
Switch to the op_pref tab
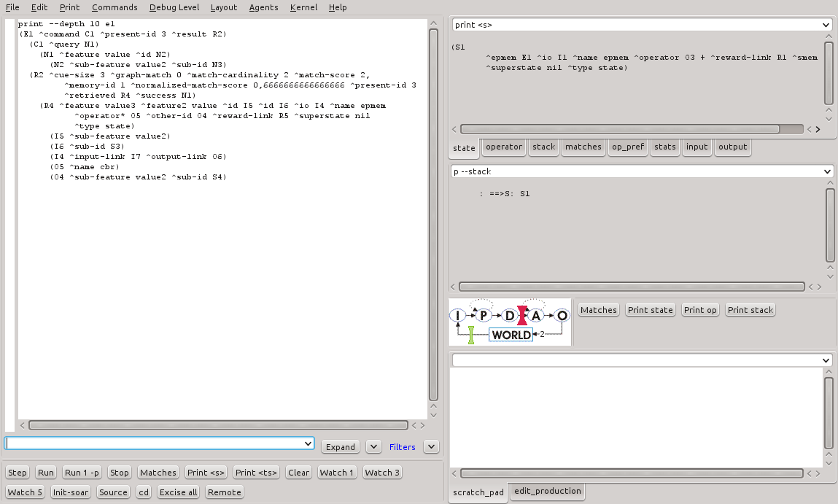[x=627, y=147]
